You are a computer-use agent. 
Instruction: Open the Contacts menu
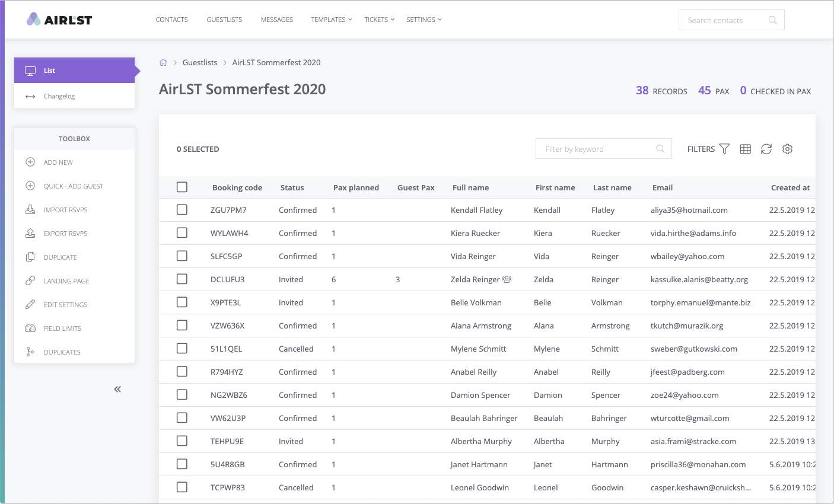[171, 20]
